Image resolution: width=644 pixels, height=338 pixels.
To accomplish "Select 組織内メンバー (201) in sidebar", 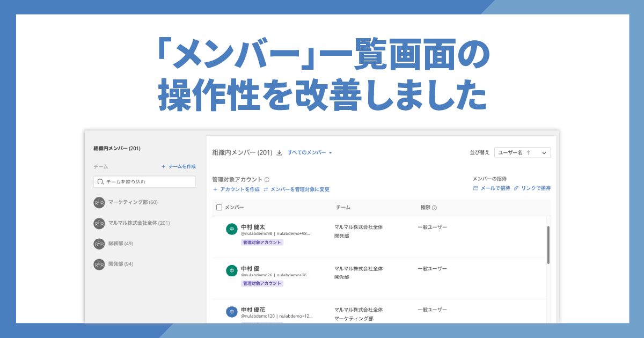I will click(117, 149).
